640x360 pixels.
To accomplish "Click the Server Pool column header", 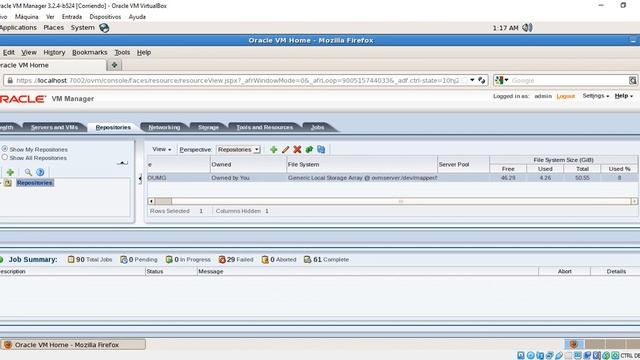I will 463,164.
